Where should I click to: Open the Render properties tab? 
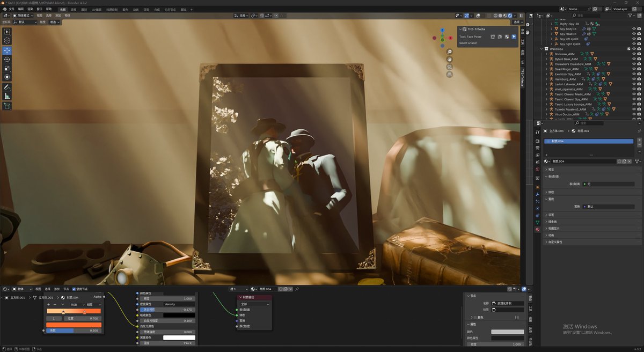(x=537, y=141)
